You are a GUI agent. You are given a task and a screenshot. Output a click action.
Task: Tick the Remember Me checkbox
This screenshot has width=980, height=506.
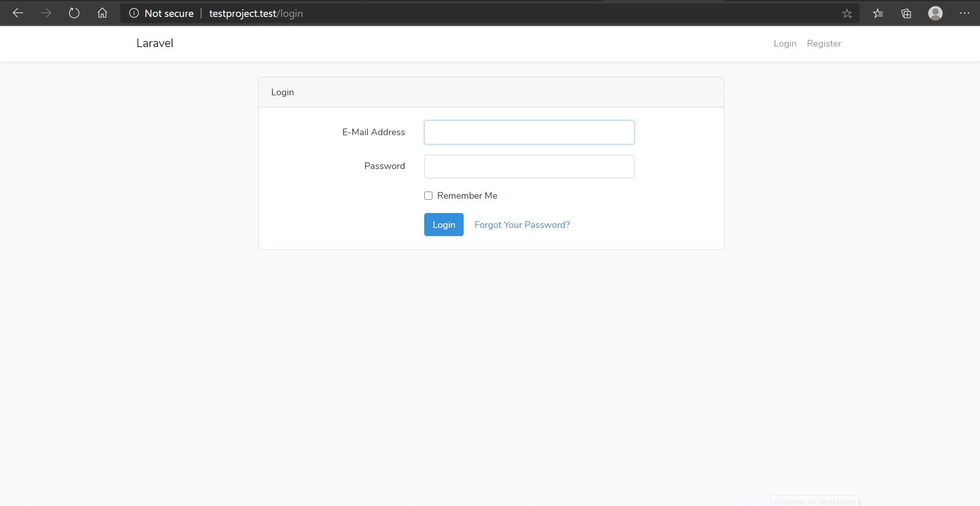[x=428, y=196]
